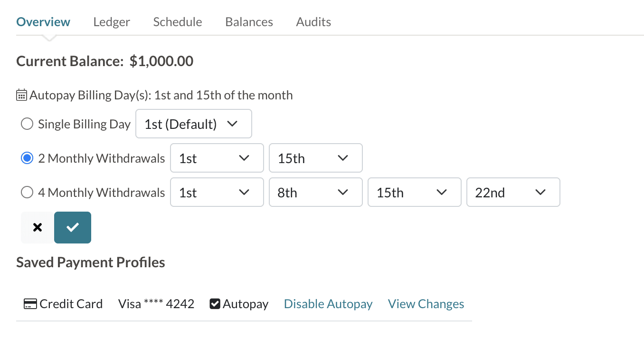Viewport: 644px width, 350px height.
Task: Confirm billing days with the checkmark button
Action: coord(73,227)
